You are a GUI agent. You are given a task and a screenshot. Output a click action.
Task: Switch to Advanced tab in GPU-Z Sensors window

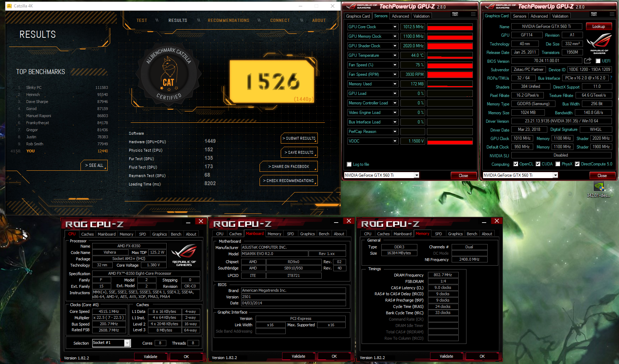tap(400, 16)
